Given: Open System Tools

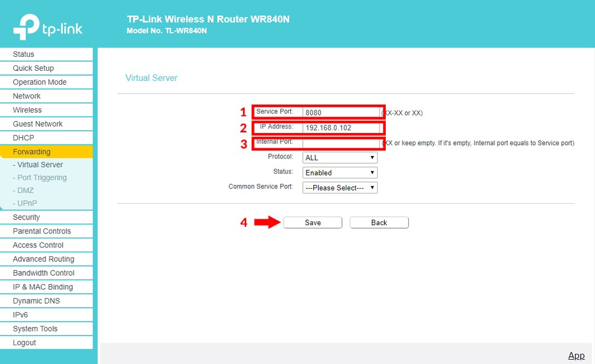Looking at the screenshot, I should click(47, 329).
